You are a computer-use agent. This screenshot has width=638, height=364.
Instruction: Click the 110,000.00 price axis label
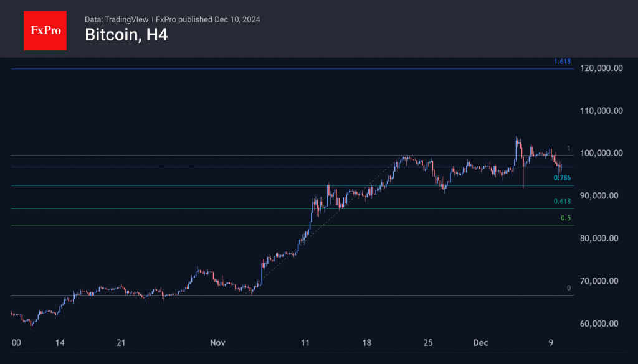pyautogui.click(x=601, y=111)
